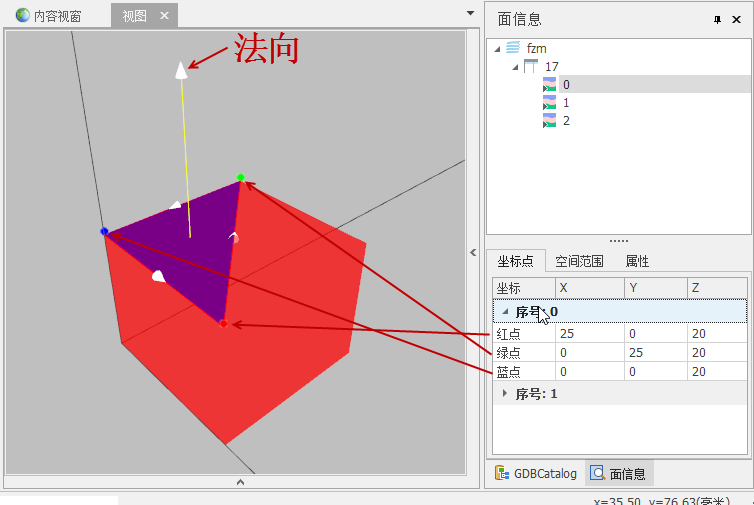Select face 1 in the tree
The width and height of the screenshot is (754, 505).
coord(566,103)
